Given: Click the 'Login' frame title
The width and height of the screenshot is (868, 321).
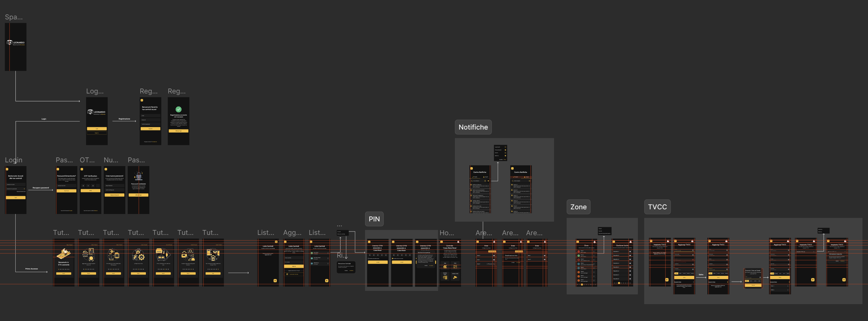Looking at the screenshot, I should point(14,160).
